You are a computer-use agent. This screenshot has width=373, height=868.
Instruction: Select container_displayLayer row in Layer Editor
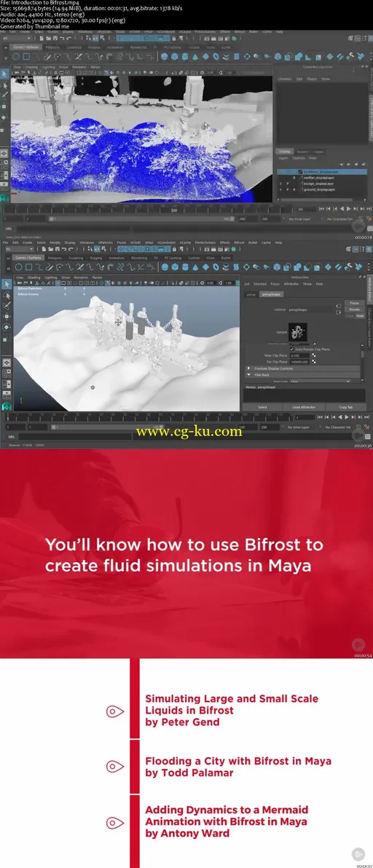click(x=321, y=172)
